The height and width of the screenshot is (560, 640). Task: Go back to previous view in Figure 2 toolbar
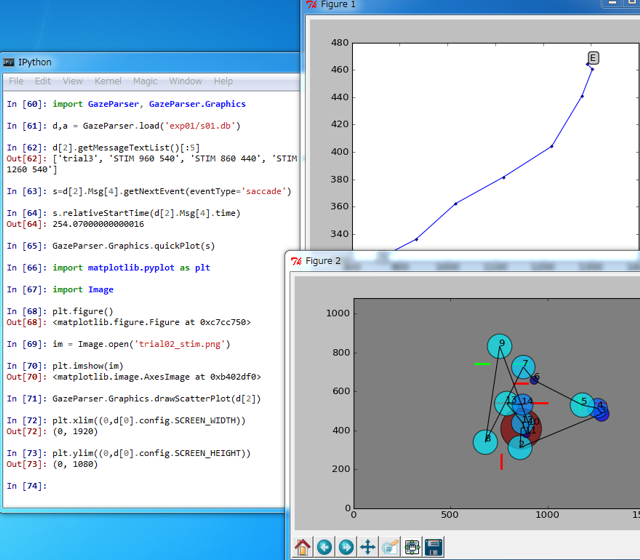pos(324,547)
